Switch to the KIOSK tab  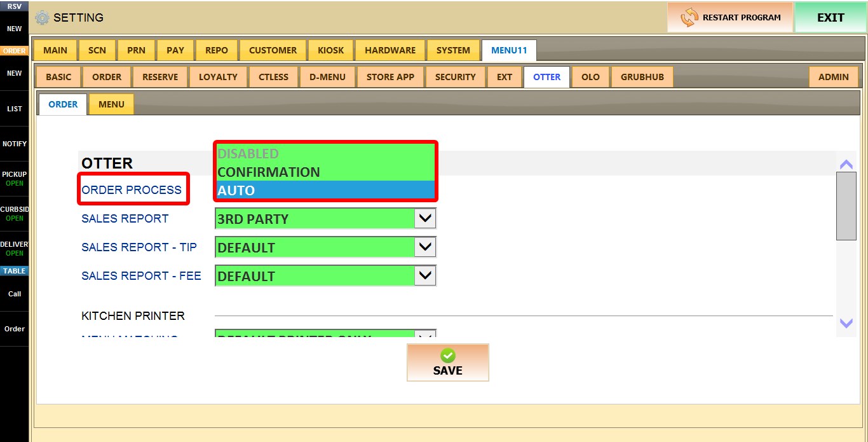point(330,50)
